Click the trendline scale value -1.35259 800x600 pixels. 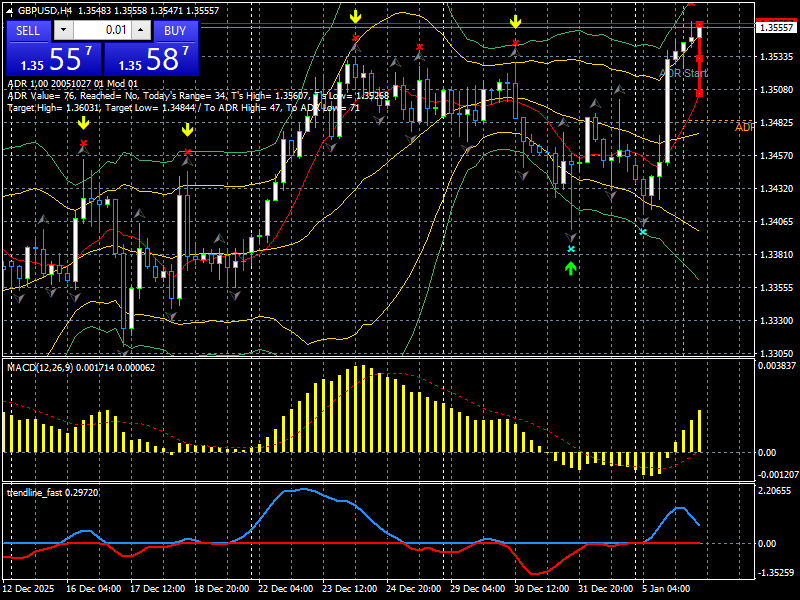click(x=775, y=572)
